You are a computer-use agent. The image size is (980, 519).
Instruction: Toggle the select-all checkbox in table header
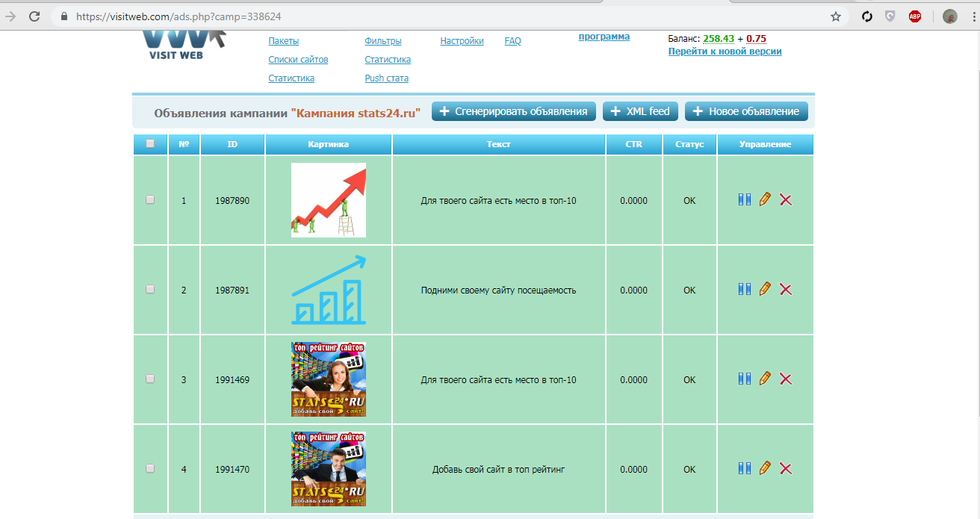150,144
